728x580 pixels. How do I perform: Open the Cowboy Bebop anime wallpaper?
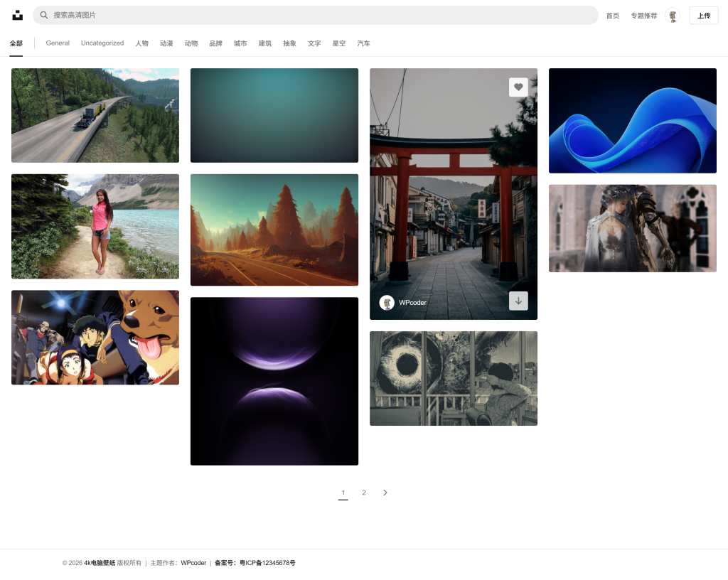click(x=95, y=338)
